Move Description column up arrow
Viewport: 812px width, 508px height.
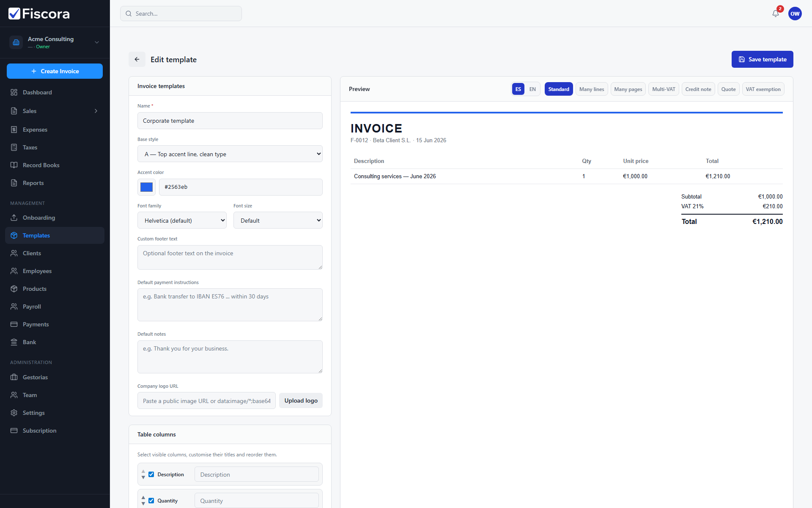[x=143, y=471]
